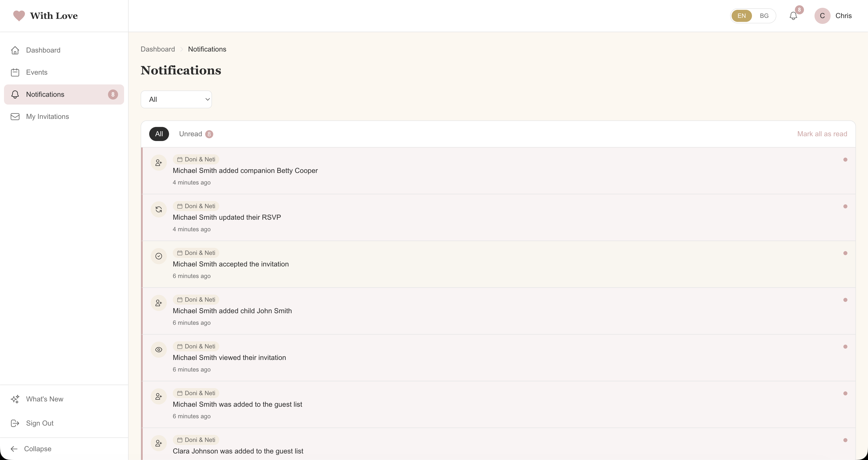Image resolution: width=868 pixels, height=460 pixels.
Task: Click the eye icon on the viewed invitation notification
Action: [159, 349]
